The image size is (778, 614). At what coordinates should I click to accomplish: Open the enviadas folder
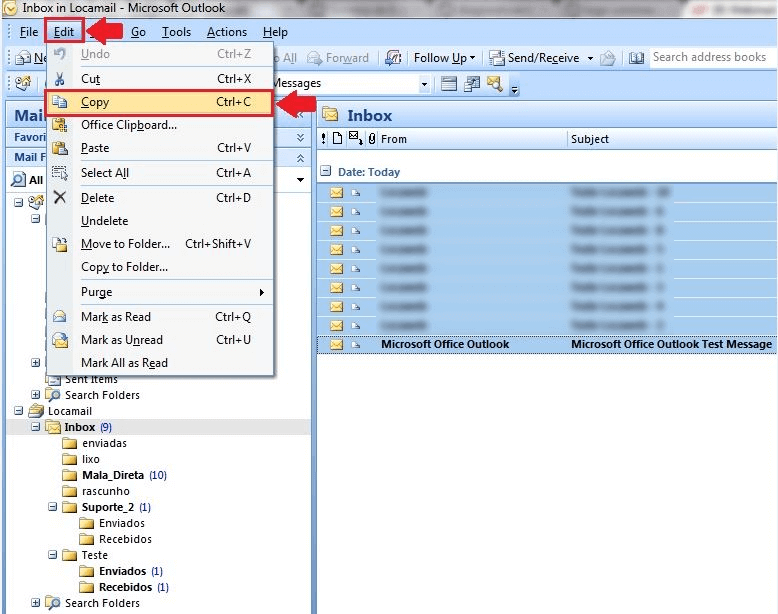[x=104, y=443]
